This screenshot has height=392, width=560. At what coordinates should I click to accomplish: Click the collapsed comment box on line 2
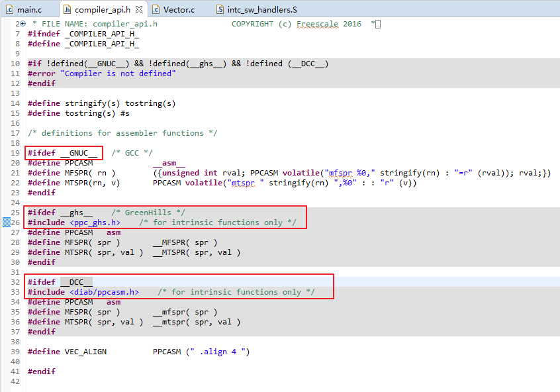pyautogui.click(x=378, y=24)
